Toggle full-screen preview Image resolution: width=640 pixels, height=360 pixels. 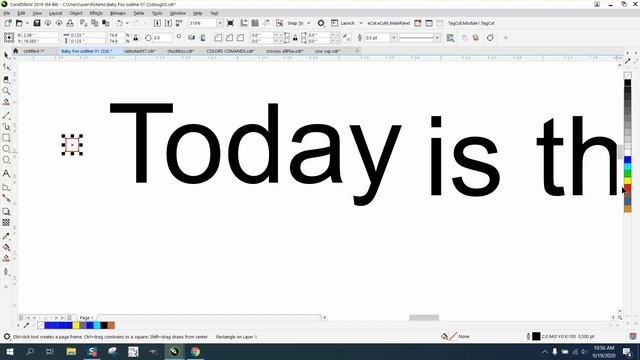coord(230,23)
